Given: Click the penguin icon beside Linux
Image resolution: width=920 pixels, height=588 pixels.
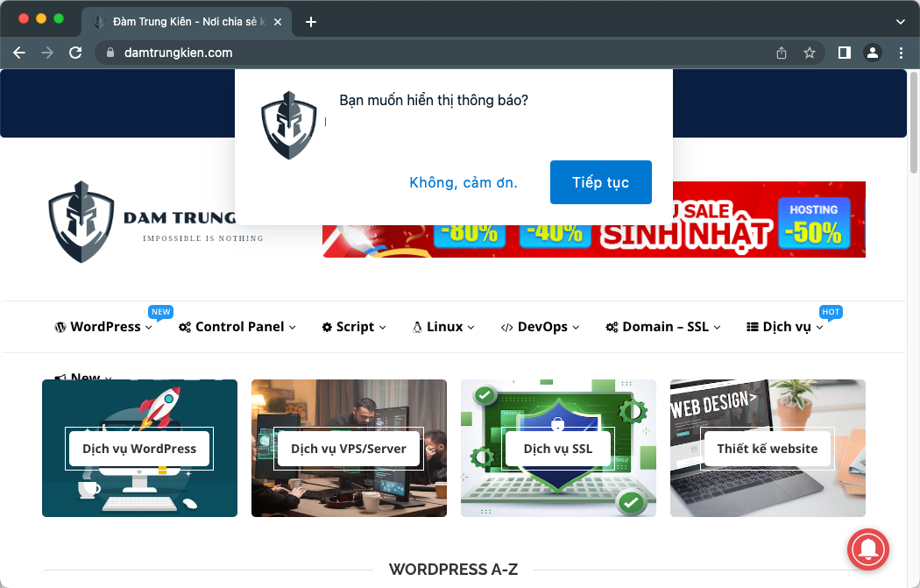Looking at the screenshot, I should tap(417, 328).
